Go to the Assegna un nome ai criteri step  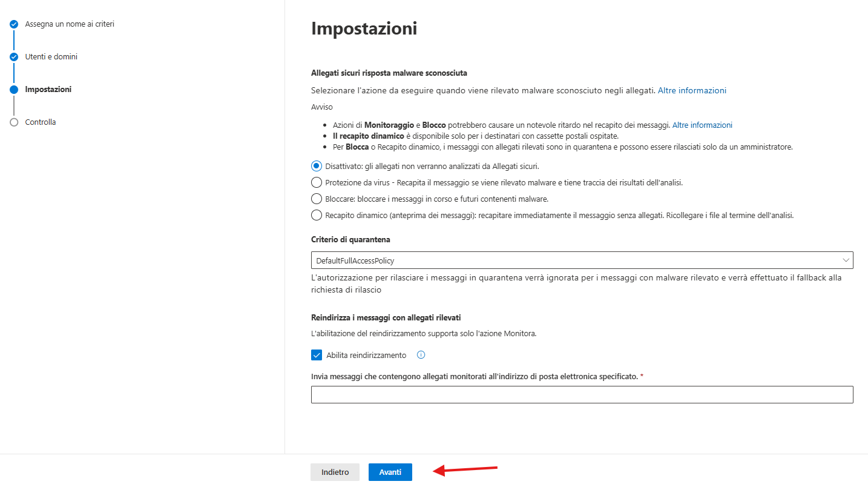click(x=70, y=24)
